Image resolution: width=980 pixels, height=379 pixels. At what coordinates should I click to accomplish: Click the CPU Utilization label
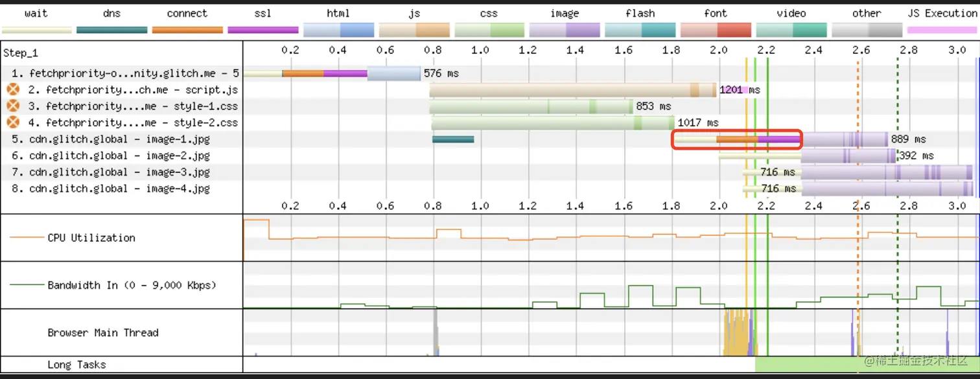pos(91,238)
